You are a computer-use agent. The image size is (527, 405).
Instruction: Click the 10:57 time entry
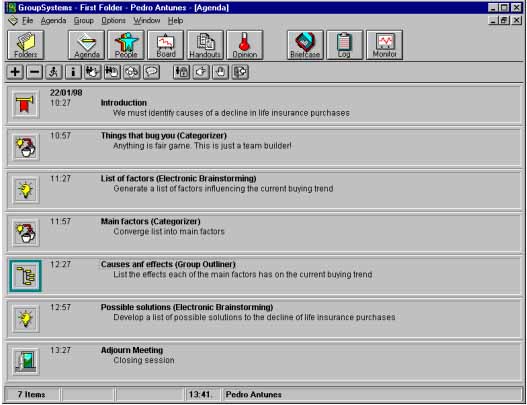pos(60,136)
